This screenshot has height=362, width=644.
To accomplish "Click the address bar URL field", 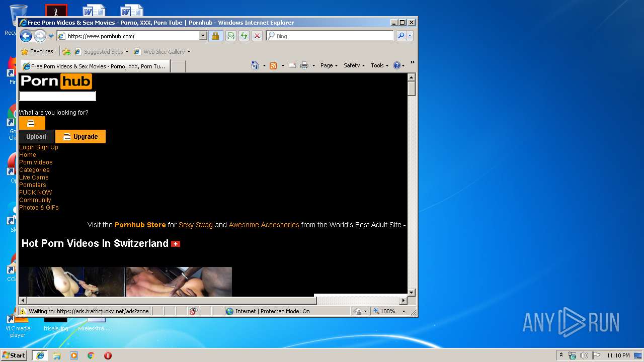I will click(133, 36).
